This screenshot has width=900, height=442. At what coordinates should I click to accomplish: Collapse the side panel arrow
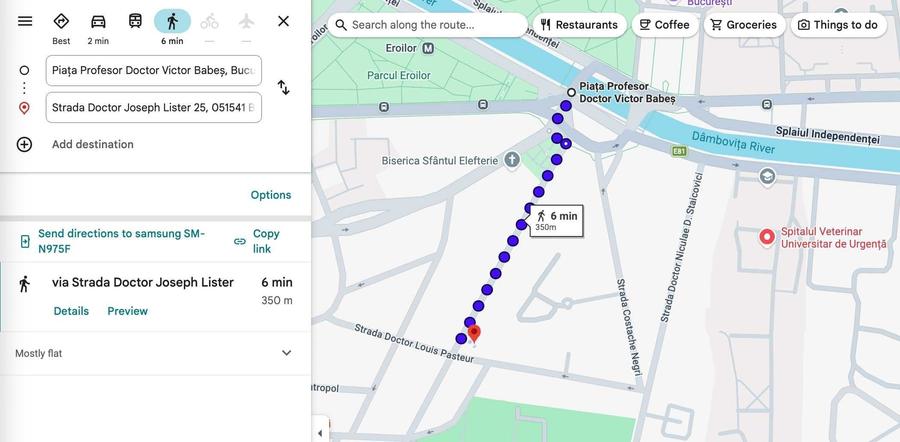tap(320, 432)
